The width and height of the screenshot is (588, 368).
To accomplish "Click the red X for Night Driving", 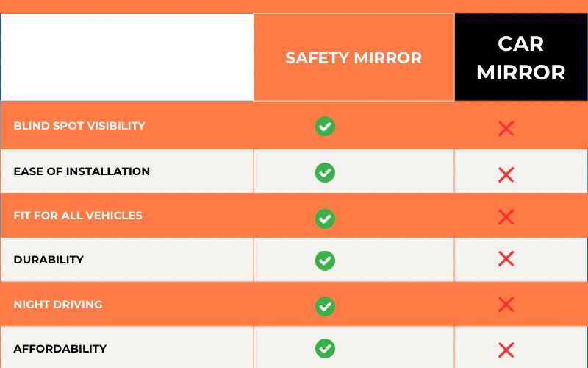I will tap(506, 305).
